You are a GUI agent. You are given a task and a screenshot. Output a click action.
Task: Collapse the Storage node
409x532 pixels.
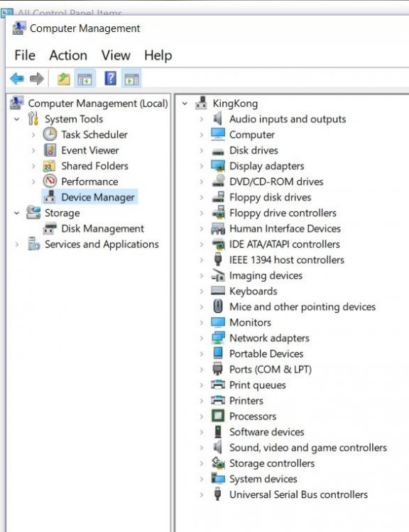point(16,213)
